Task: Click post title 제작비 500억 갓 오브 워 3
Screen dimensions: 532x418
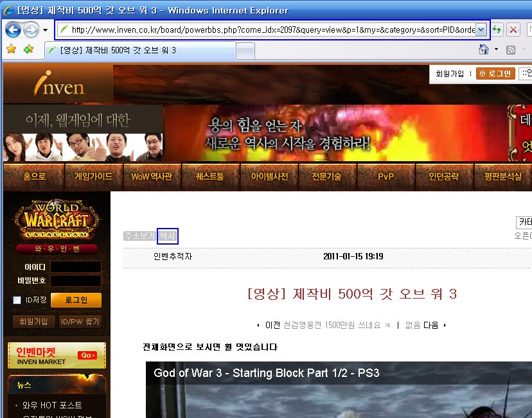Action: (x=352, y=293)
